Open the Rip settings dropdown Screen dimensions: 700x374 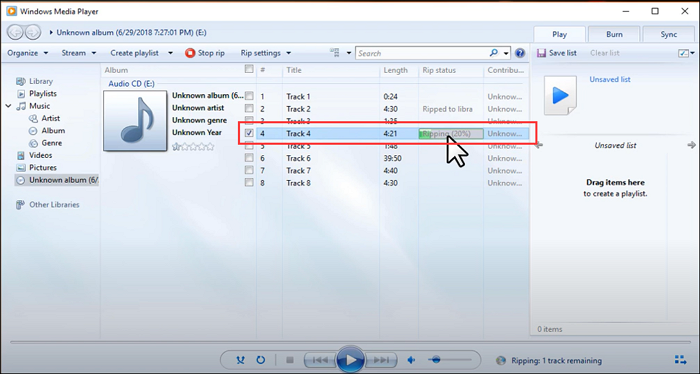(266, 53)
